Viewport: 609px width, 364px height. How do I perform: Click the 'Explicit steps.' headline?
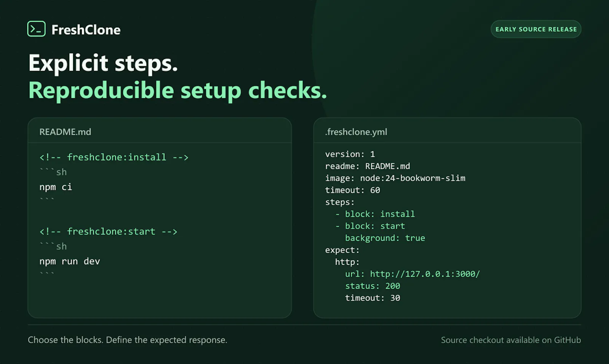103,63
